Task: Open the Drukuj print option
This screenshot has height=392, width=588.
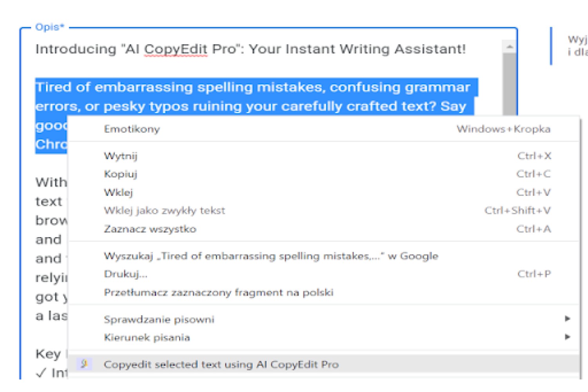Action: [x=324, y=274]
